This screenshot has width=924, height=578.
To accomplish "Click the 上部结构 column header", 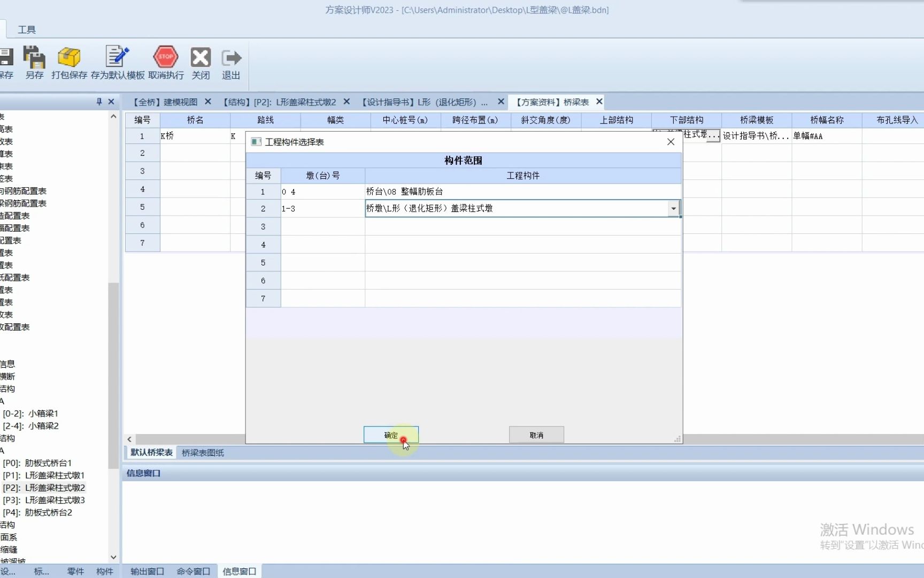I will pos(616,120).
